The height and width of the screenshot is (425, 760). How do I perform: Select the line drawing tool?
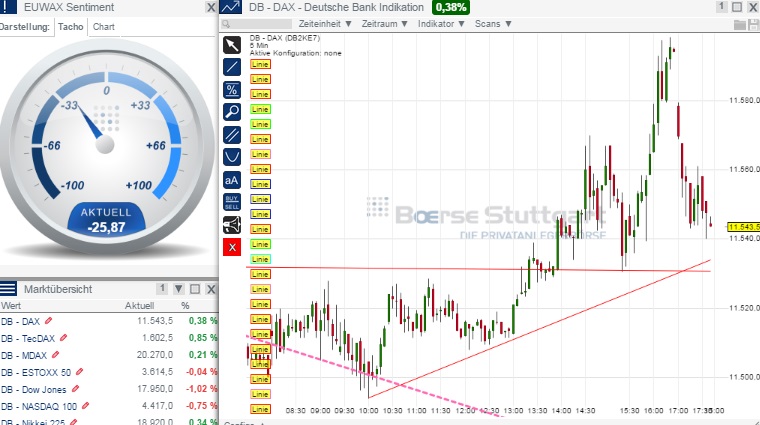coord(232,67)
